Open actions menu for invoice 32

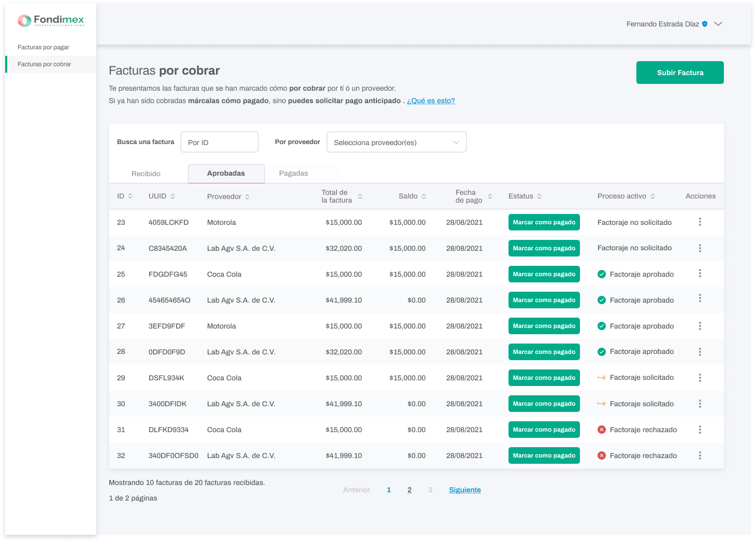[x=700, y=455]
